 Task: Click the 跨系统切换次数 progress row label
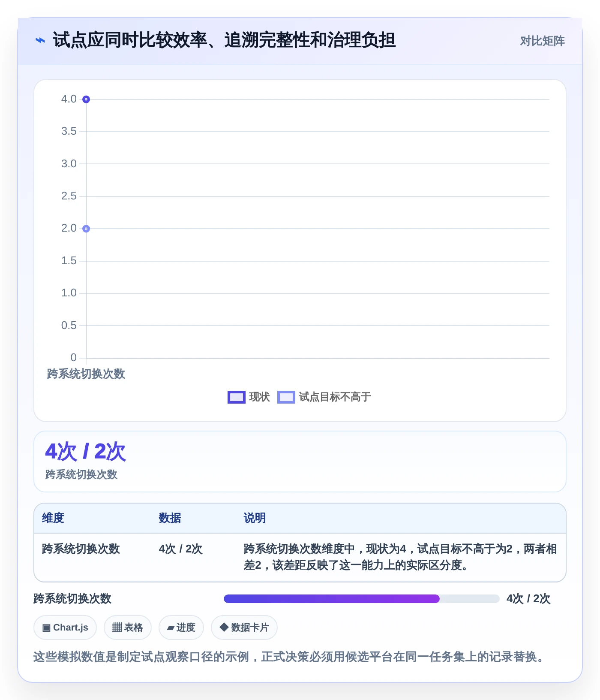[72, 599]
